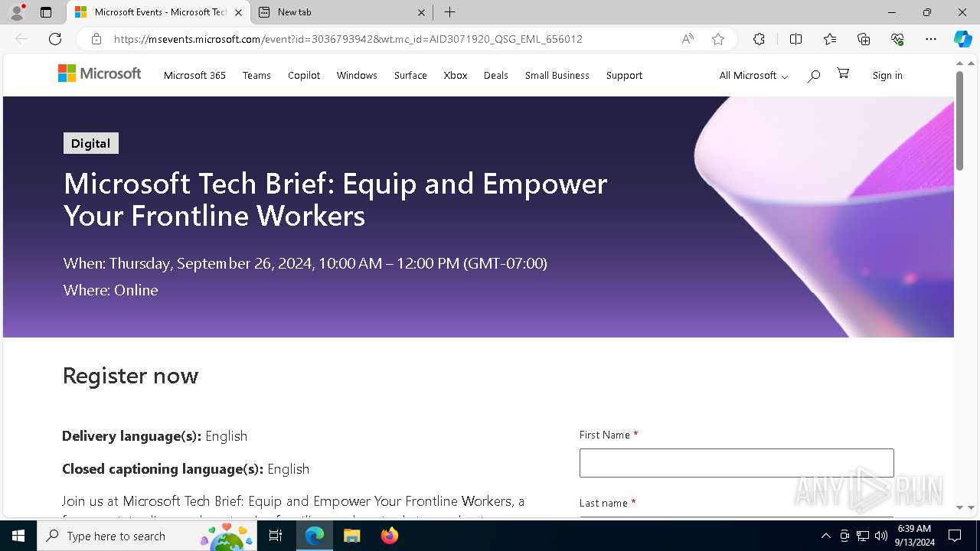Image resolution: width=980 pixels, height=551 pixels.
Task: Launch Firefox from taskbar
Action: point(389,536)
